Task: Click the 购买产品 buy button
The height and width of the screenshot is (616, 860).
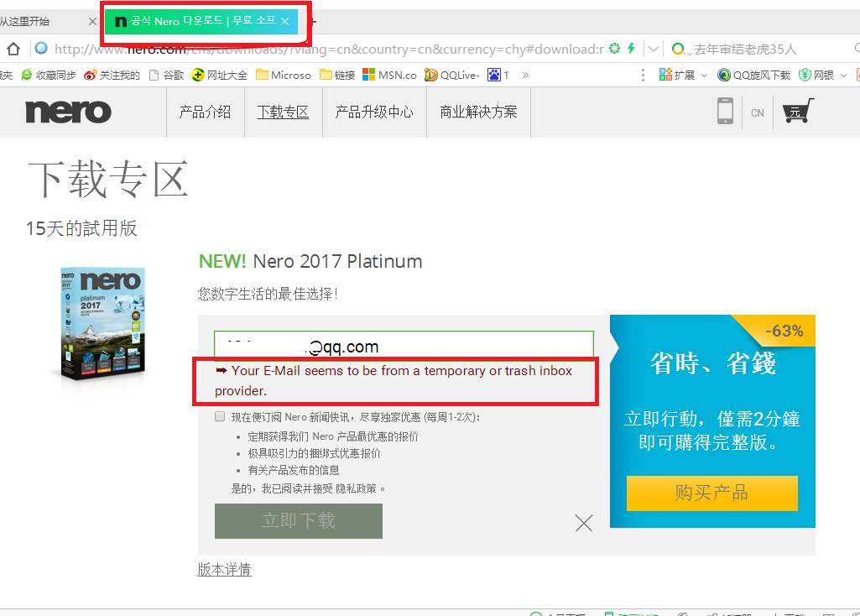Action: point(712,493)
